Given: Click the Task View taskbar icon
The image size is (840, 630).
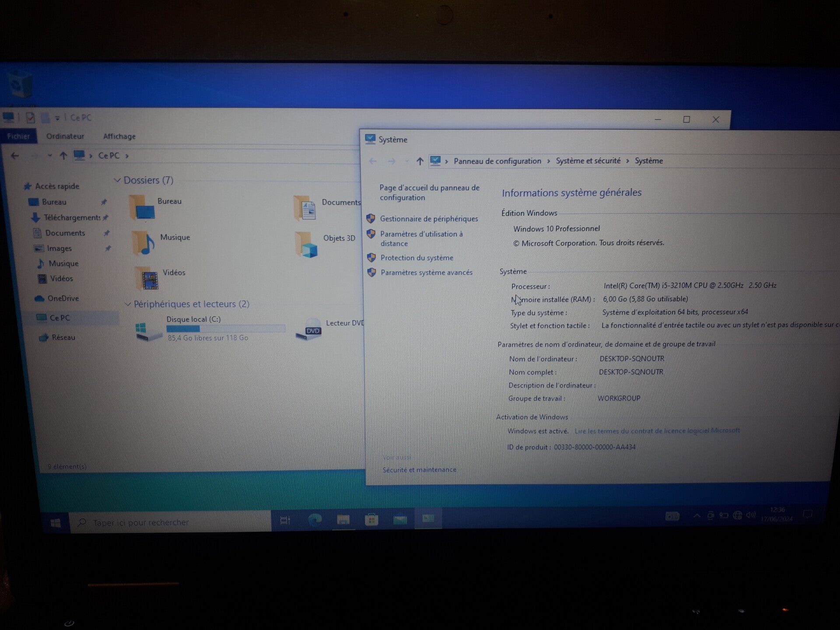Looking at the screenshot, I should [x=285, y=520].
